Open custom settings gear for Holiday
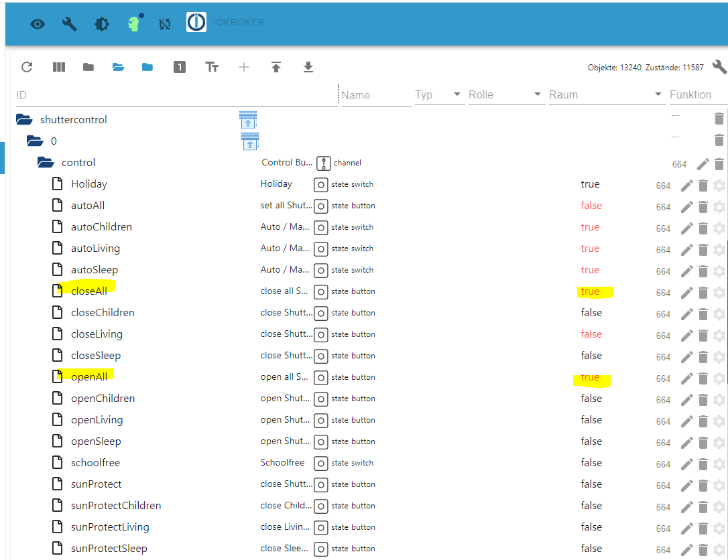 point(719,186)
